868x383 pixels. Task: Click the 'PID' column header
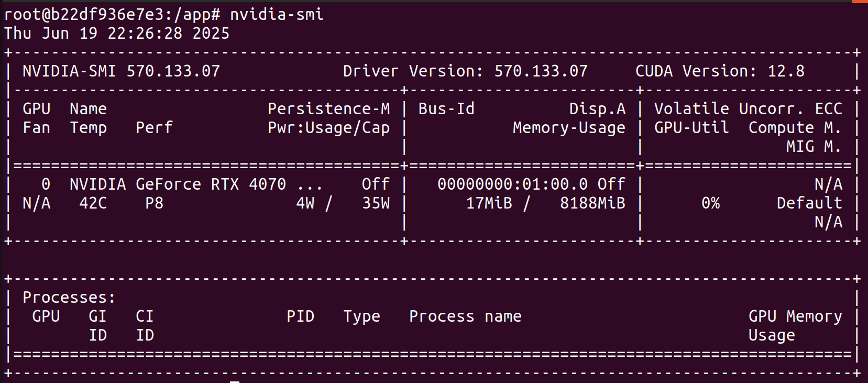click(x=301, y=316)
